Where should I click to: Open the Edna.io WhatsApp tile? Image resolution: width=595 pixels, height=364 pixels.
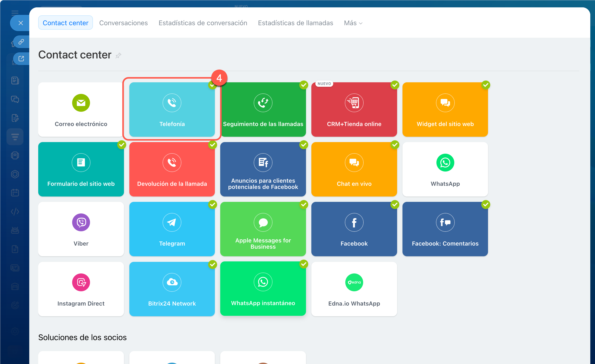[354, 289]
